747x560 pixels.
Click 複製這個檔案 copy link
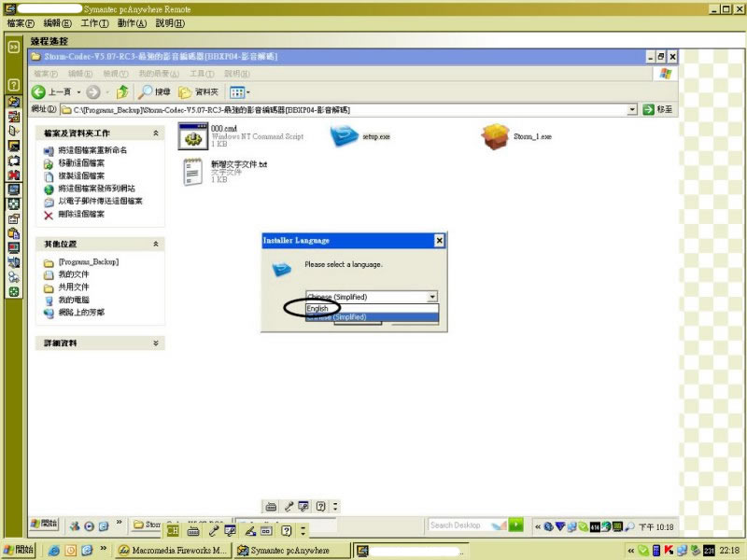[81, 175]
